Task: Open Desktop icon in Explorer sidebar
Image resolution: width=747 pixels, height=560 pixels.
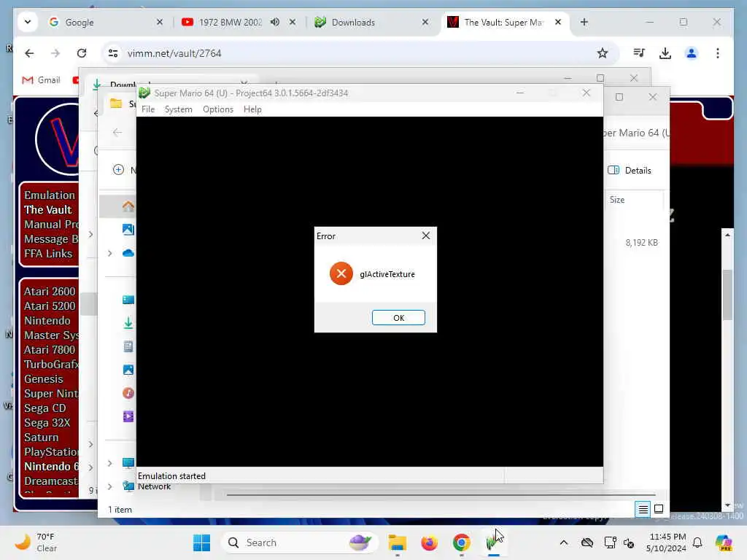Action: coord(128,300)
